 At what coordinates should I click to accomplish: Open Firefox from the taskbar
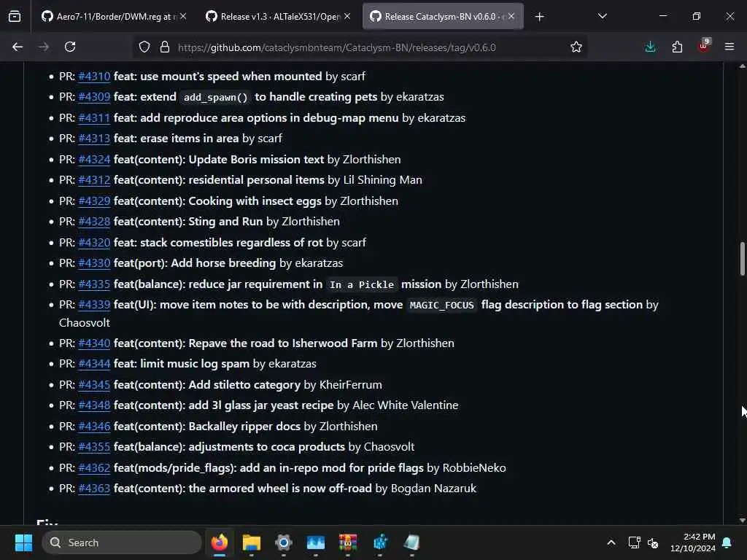(x=220, y=542)
